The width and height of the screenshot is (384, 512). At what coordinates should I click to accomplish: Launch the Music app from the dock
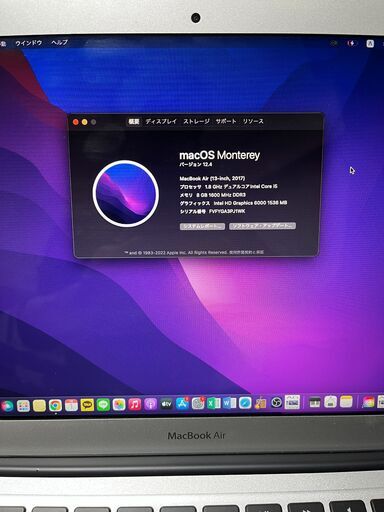point(135,404)
